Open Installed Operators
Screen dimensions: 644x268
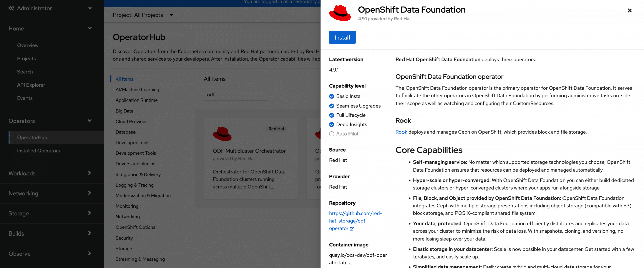39,151
